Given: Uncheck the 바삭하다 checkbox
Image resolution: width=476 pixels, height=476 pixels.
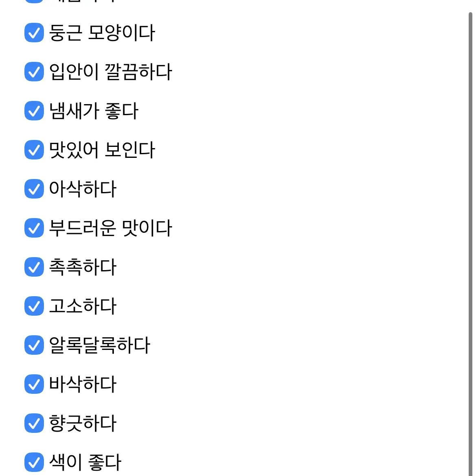Looking at the screenshot, I should point(34,384).
